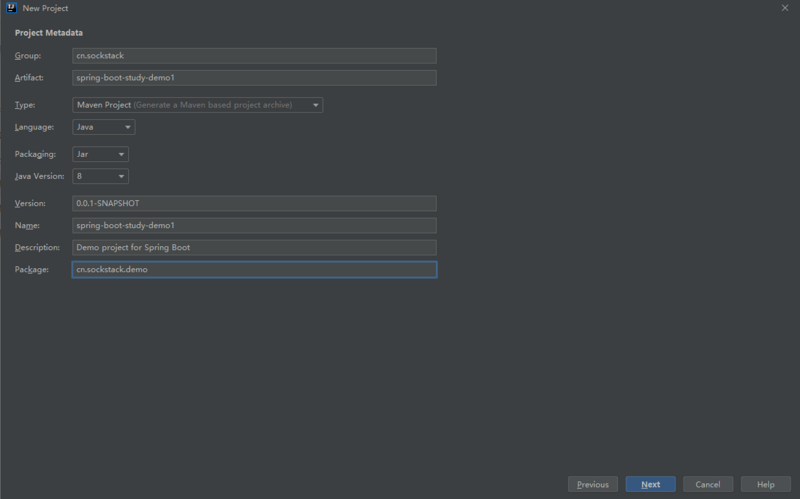Click the Language label
This screenshot has width=800, height=499.
34,127
